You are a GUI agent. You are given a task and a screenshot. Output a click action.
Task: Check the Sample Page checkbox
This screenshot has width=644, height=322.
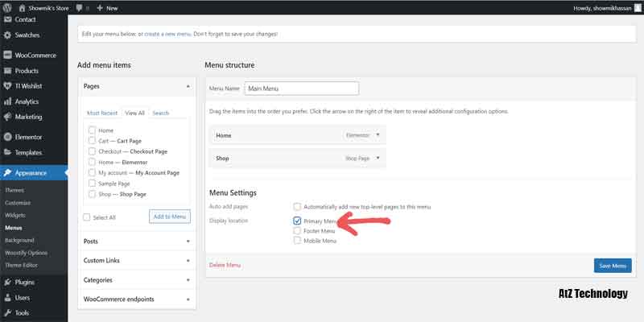click(92, 184)
